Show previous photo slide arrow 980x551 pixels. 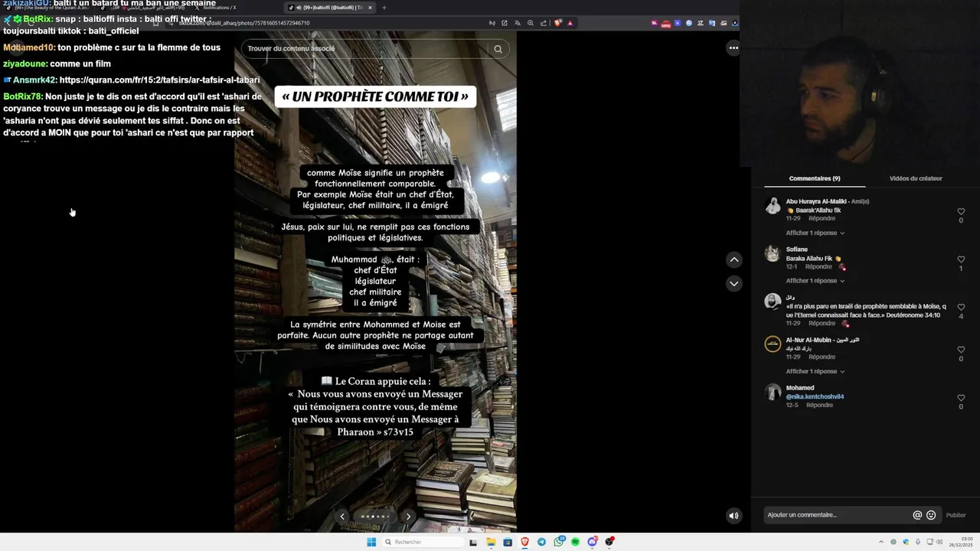click(x=342, y=516)
